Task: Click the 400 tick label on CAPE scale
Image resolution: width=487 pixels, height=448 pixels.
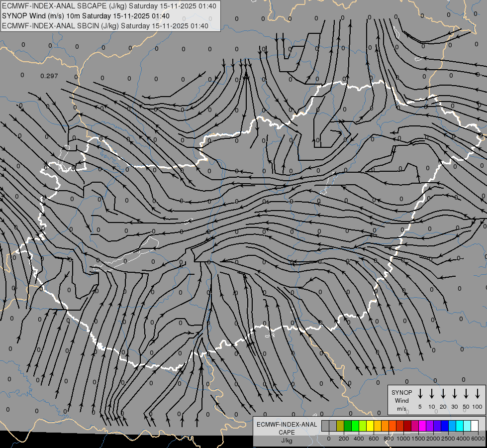Action: click(359, 439)
